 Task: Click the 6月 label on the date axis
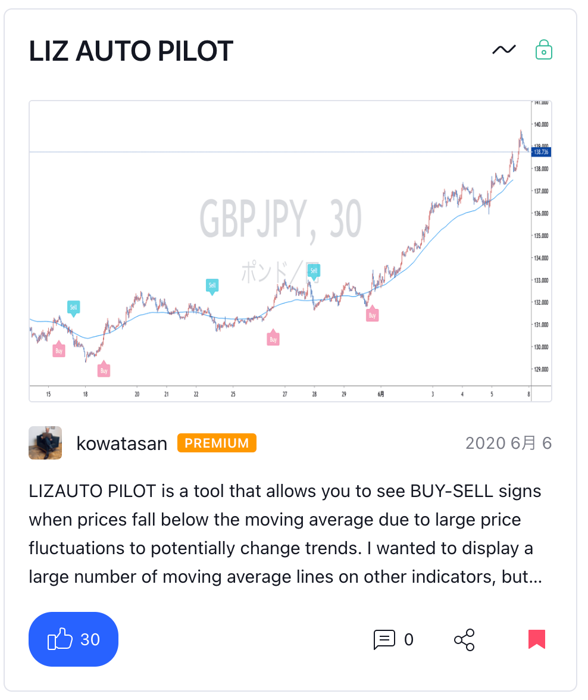pyautogui.click(x=381, y=394)
